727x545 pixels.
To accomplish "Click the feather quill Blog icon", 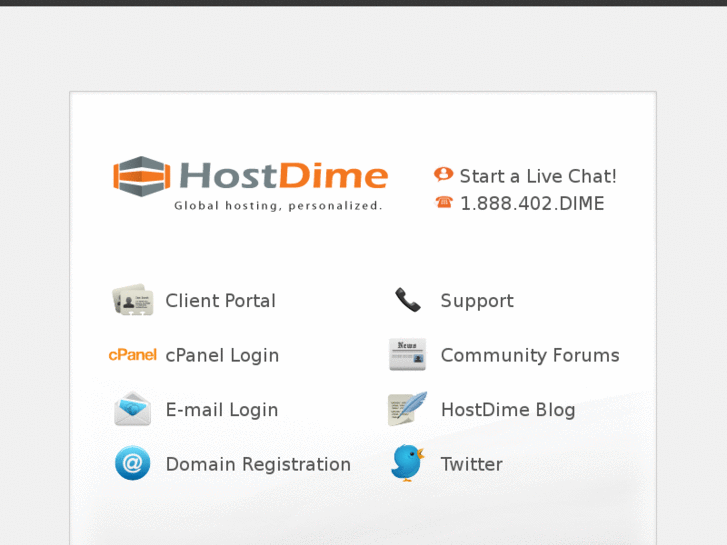I will pos(407,409).
